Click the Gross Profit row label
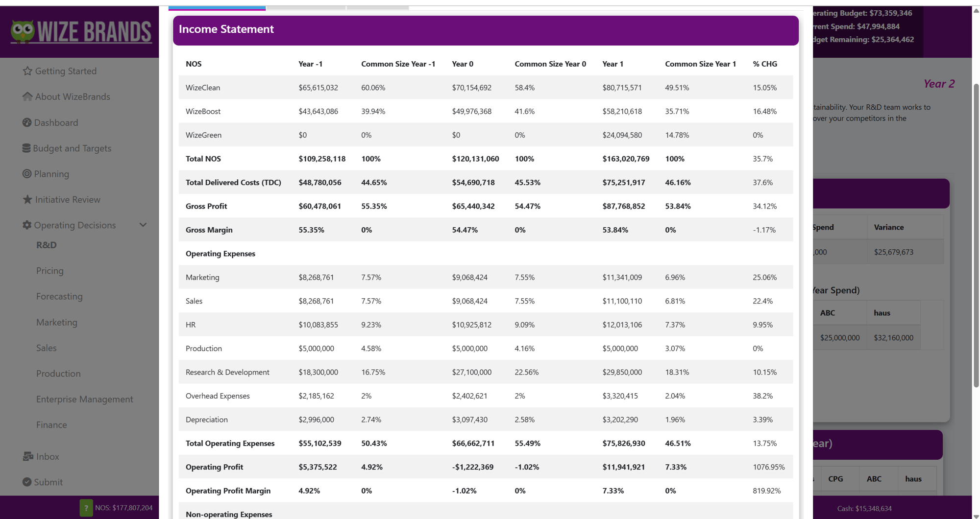980x519 pixels. tap(206, 206)
